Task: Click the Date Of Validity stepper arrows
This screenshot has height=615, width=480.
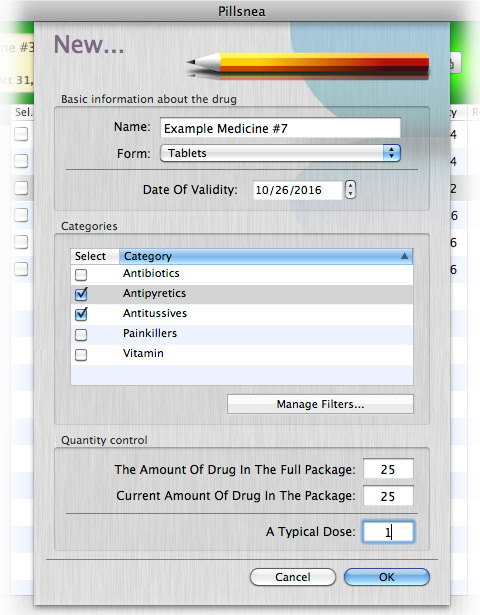Action: coord(350,189)
